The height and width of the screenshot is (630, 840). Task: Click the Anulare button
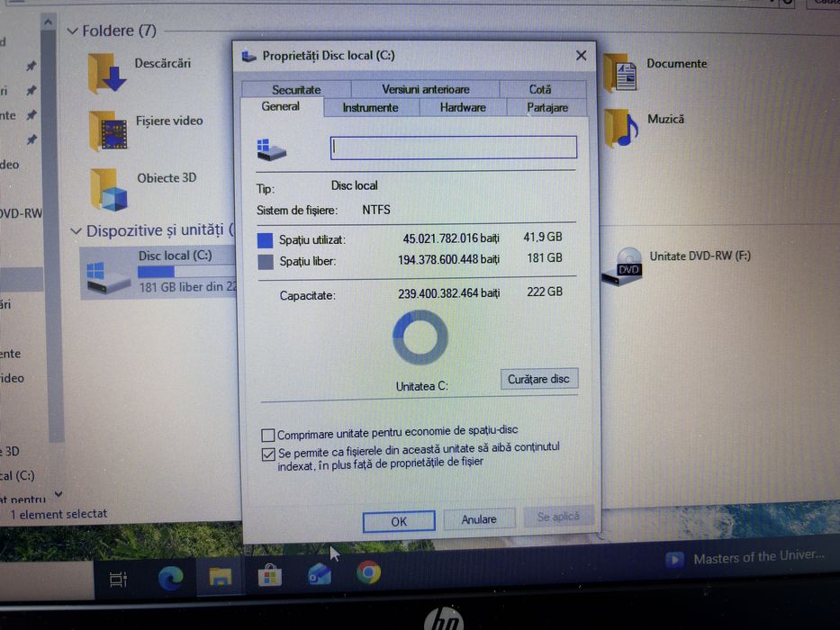click(x=479, y=519)
